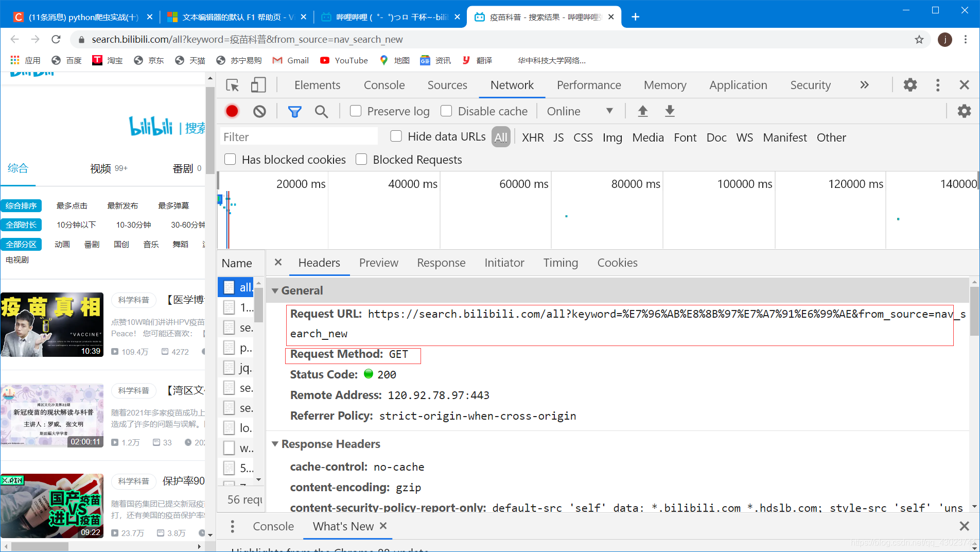980x552 pixels.
Task: Open the Application panel
Action: (x=738, y=85)
